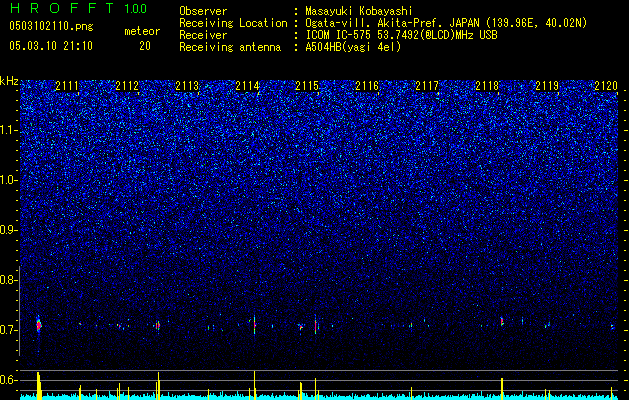Select the 2114 time marker
The image size is (629, 400).
pyautogui.click(x=247, y=86)
